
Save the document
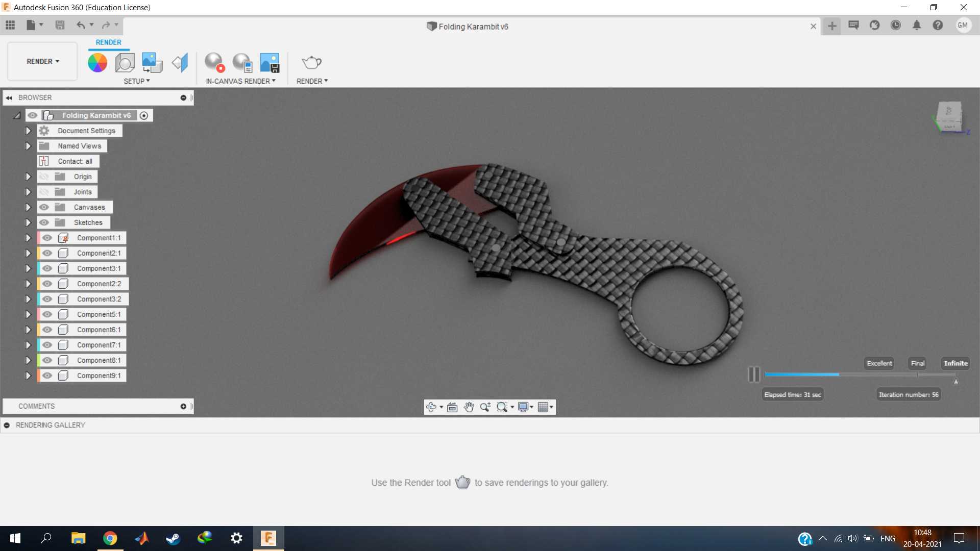coord(60,25)
